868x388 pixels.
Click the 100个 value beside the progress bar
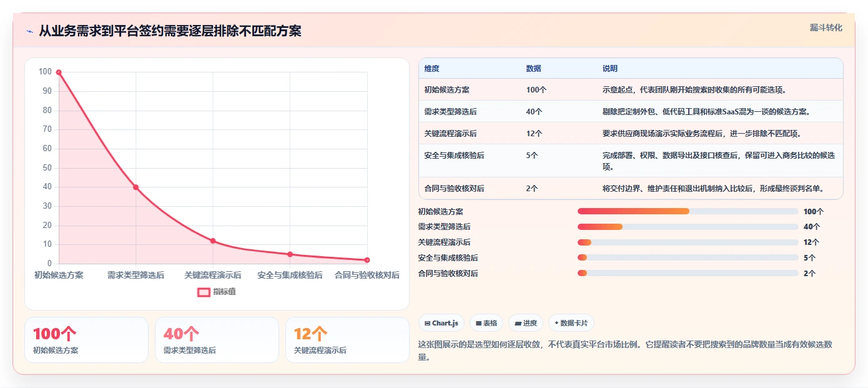tap(814, 212)
